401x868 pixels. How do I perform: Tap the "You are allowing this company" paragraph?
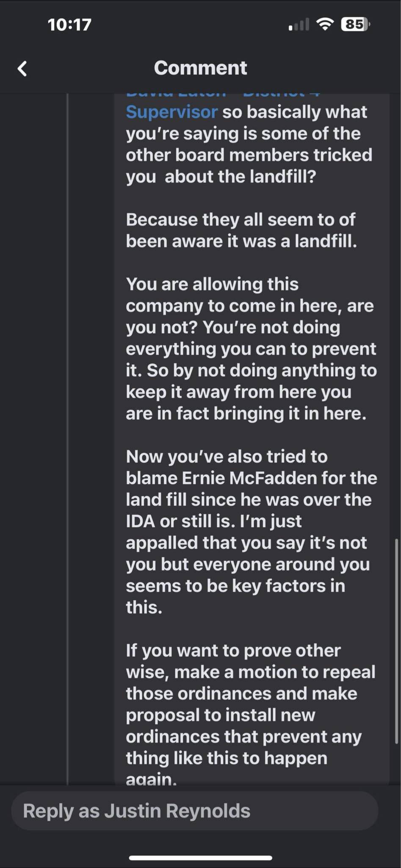[251, 348]
